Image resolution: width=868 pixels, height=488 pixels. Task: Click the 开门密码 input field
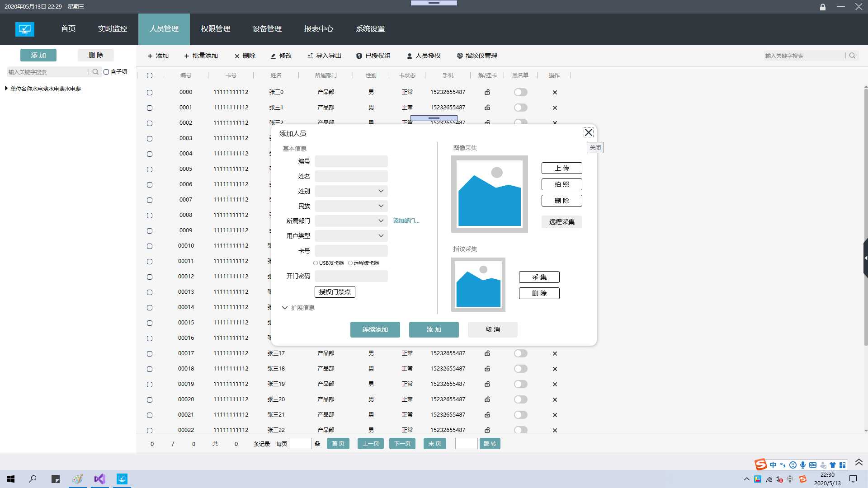tap(351, 276)
